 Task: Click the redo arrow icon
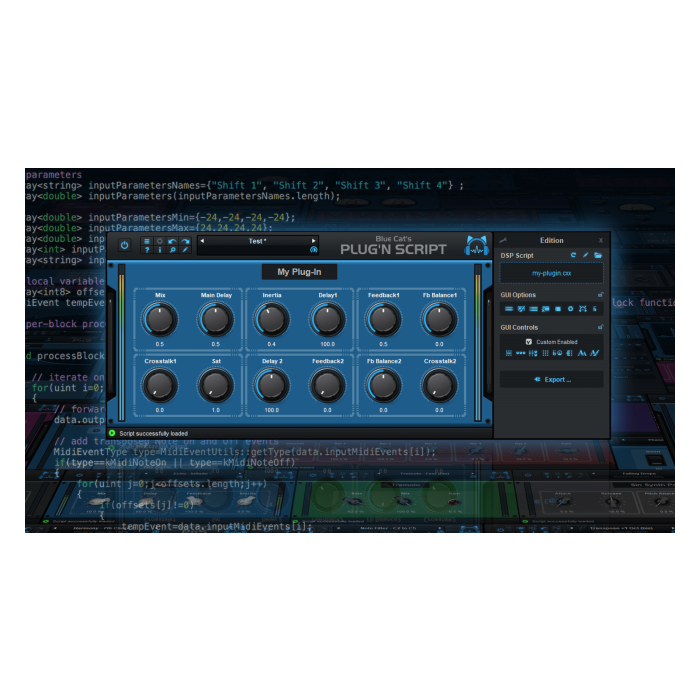coord(185,241)
